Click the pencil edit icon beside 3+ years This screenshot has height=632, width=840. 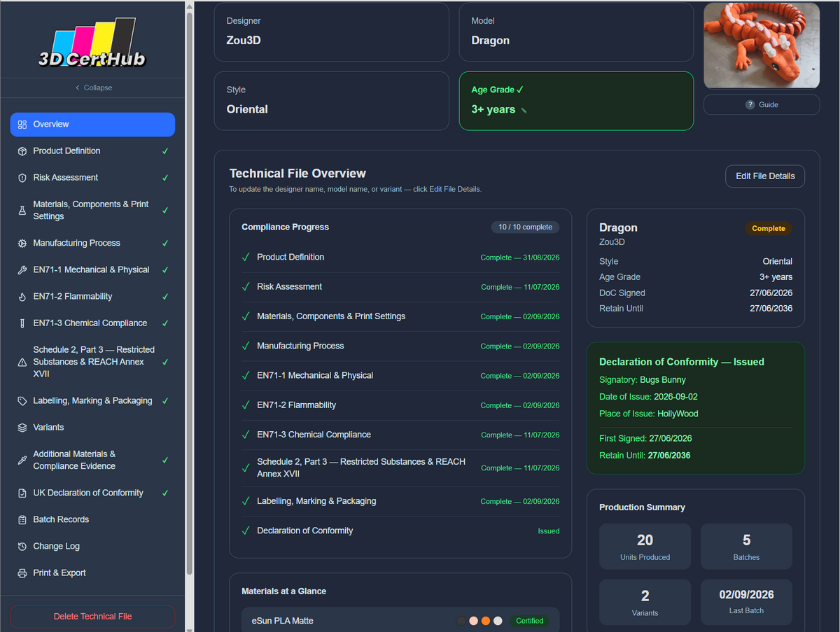pyautogui.click(x=524, y=111)
